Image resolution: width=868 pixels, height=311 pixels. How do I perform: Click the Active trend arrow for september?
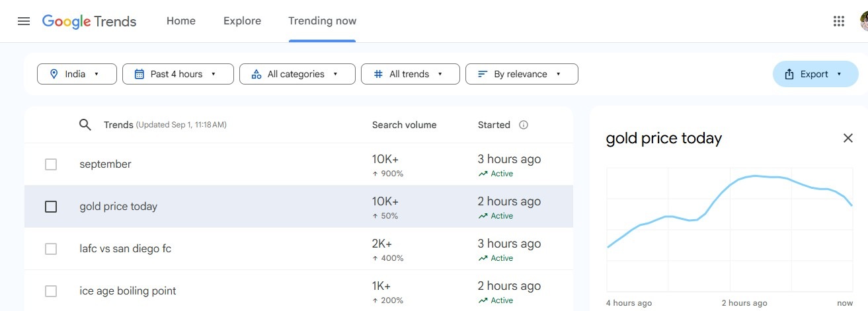483,174
